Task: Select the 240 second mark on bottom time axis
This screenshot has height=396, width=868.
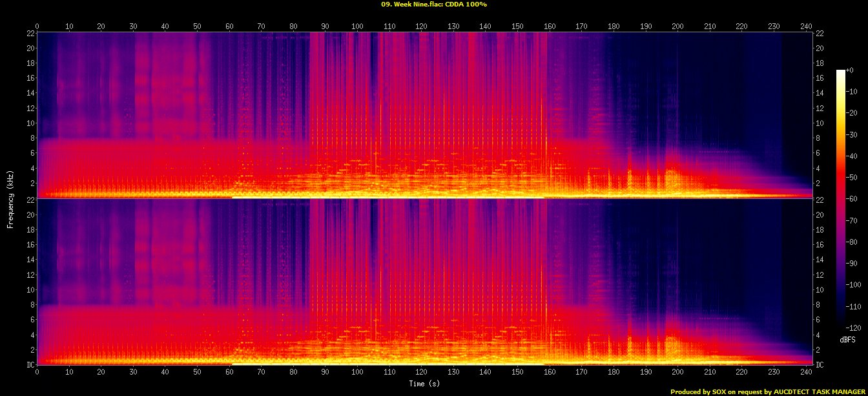Action: pyautogui.click(x=805, y=373)
